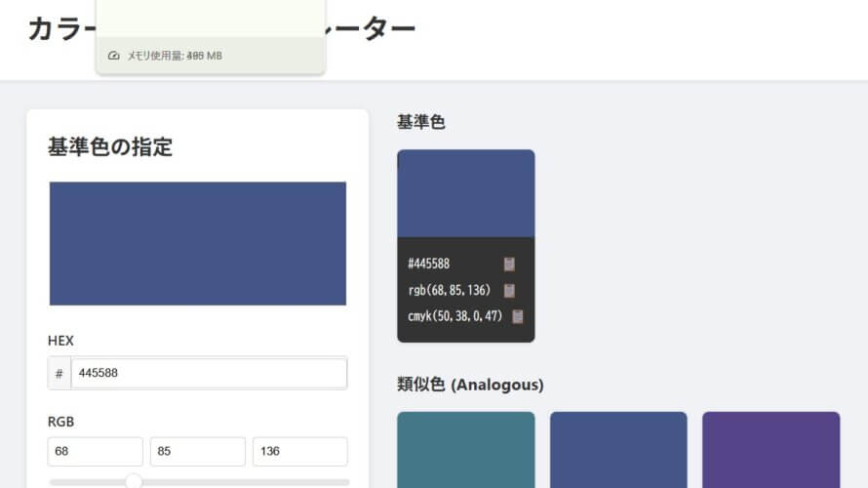Screen dimensions: 868x488
Task: Open the large base color picker preview
Action: 198,243
